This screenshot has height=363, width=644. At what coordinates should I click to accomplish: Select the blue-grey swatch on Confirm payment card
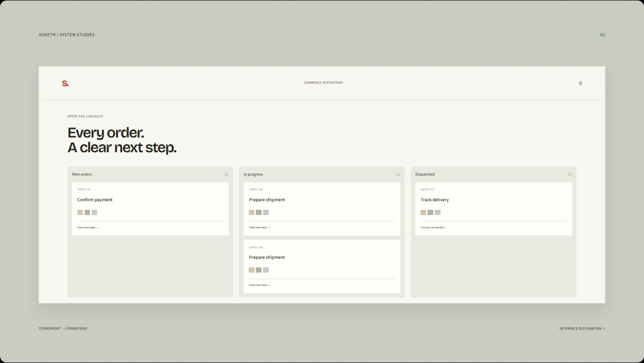point(94,213)
